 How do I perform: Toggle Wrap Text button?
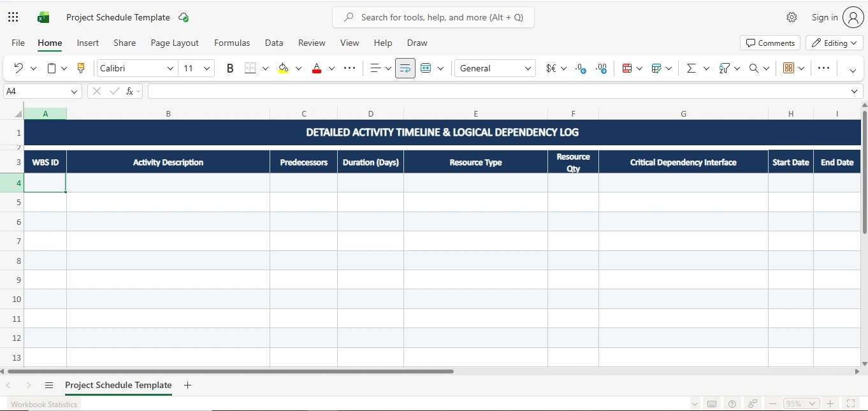point(405,68)
